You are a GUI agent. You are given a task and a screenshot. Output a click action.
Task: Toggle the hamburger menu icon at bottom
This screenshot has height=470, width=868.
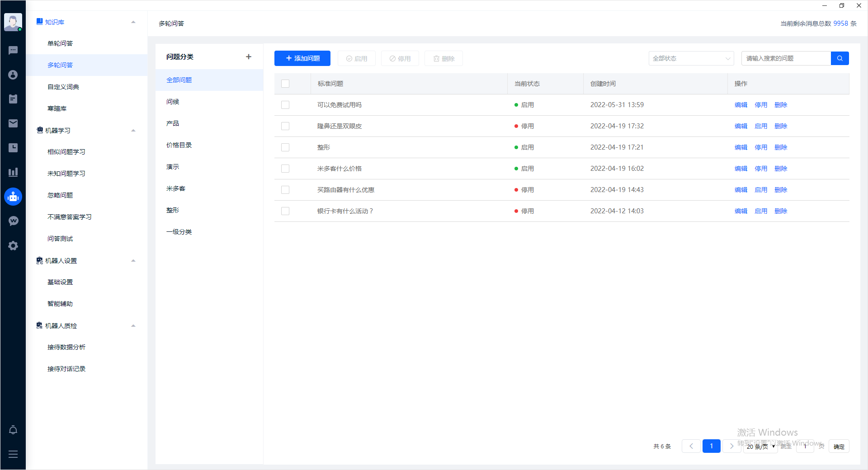[13, 454]
